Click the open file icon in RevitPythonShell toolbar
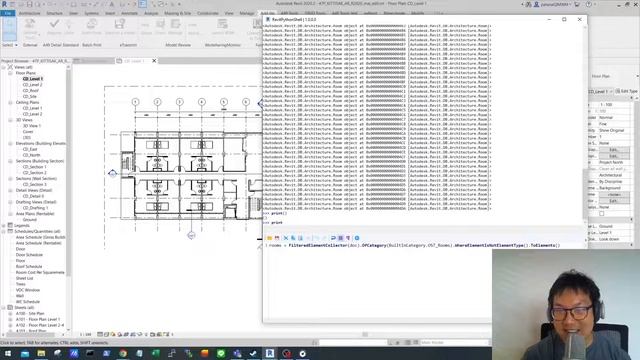The image size is (640, 360). pyautogui.click(x=269, y=238)
